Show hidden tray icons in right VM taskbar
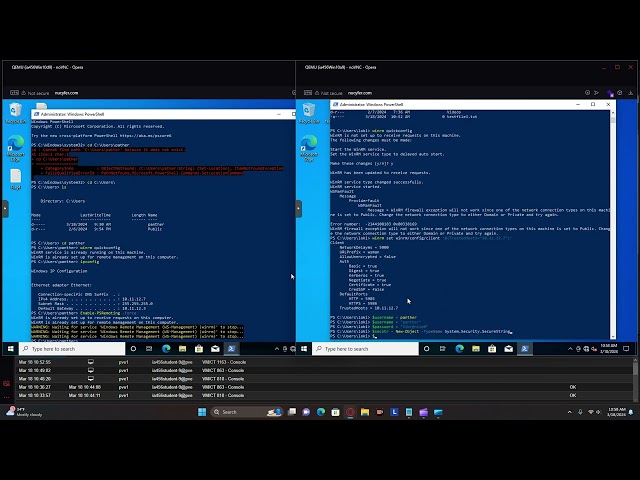This screenshot has width=640, height=480. coord(570,349)
